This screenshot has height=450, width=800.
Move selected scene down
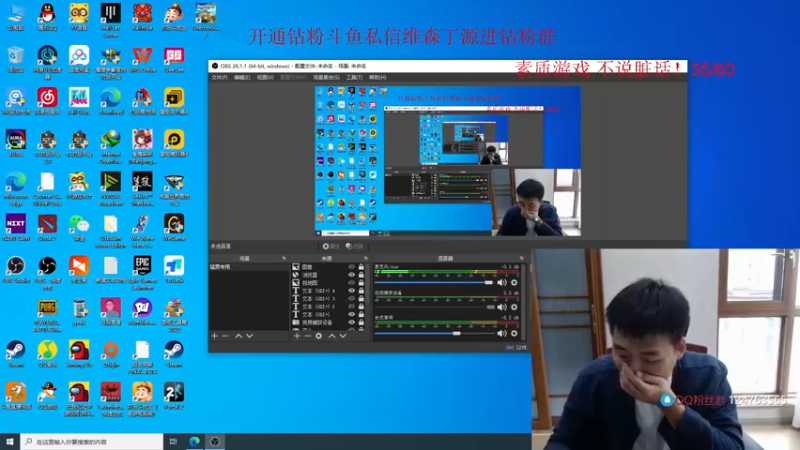[249, 336]
